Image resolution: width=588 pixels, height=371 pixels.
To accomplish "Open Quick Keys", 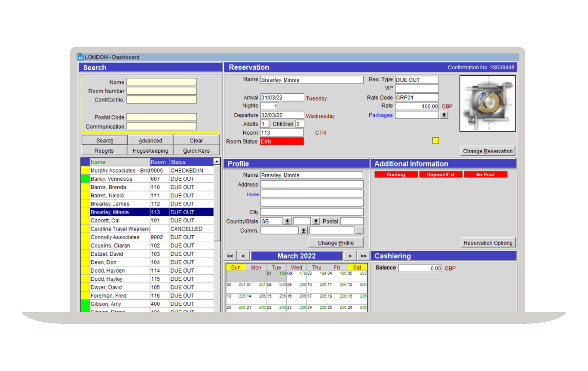I will pos(196,150).
